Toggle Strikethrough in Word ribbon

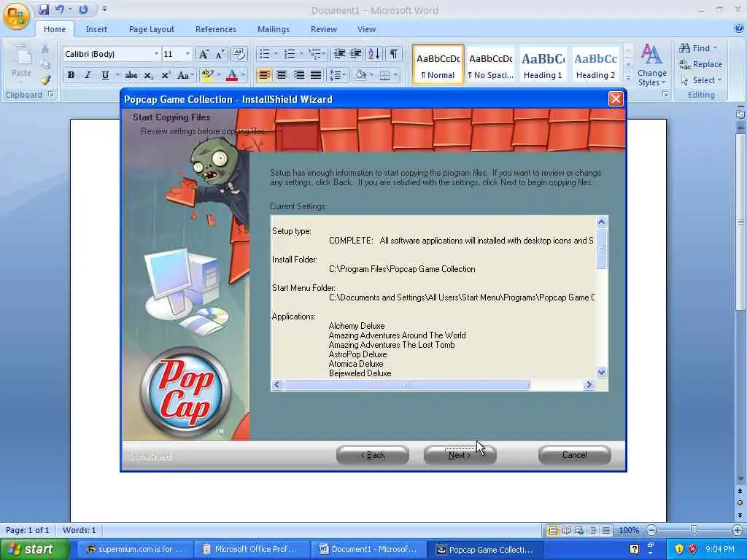point(131,75)
